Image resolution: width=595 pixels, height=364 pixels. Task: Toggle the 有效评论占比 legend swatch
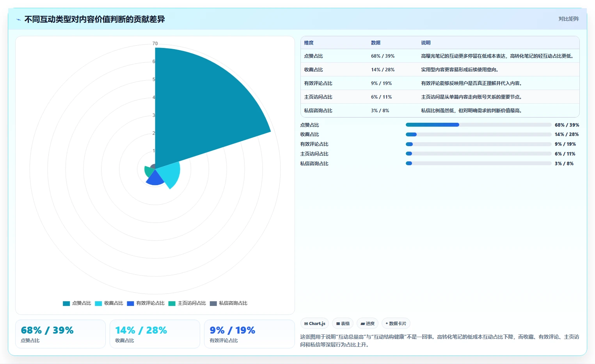coord(130,303)
